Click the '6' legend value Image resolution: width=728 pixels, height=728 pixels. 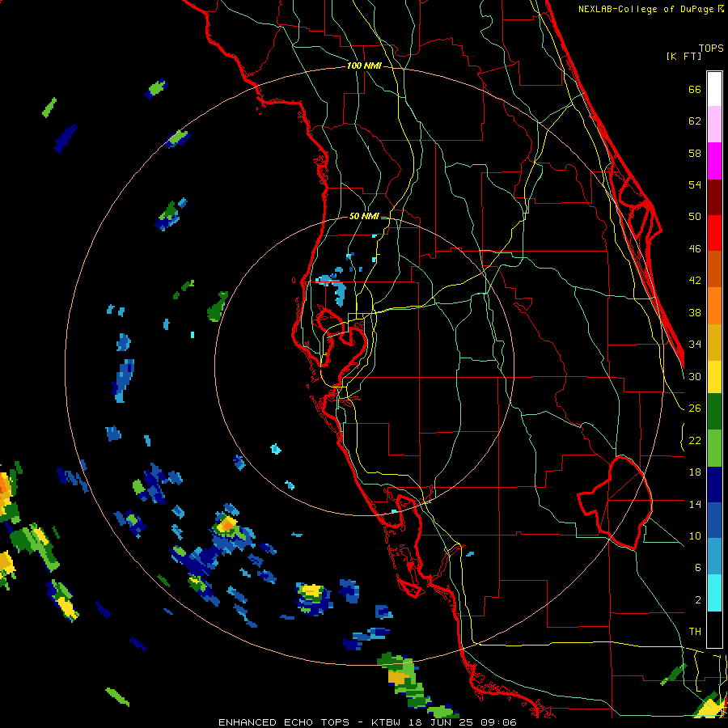698,568
